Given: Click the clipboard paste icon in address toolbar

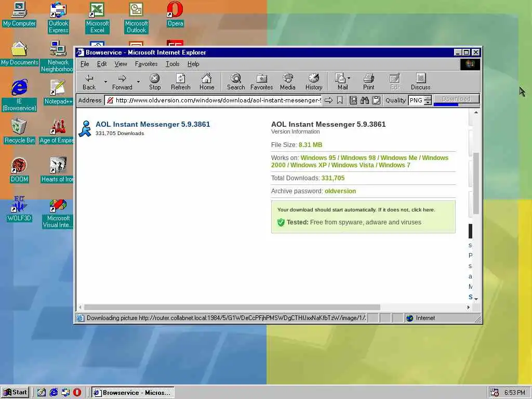Looking at the screenshot, I should point(376,100).
